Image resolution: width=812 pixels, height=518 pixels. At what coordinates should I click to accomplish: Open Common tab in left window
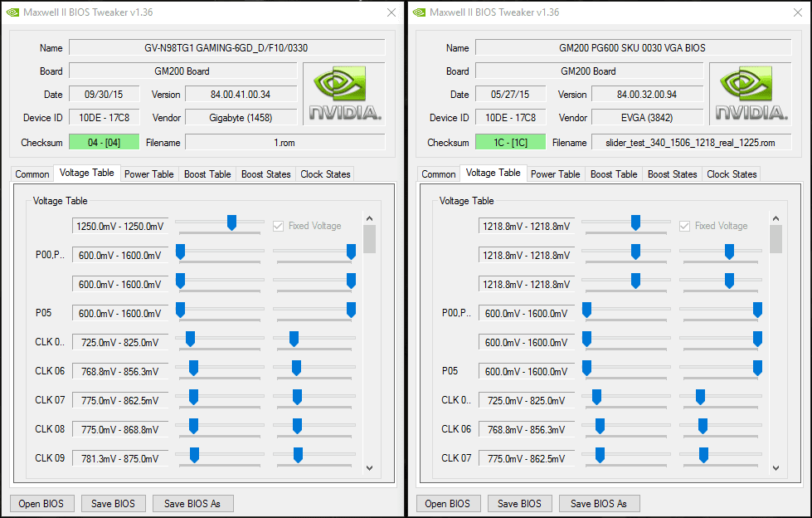[32, 174]
